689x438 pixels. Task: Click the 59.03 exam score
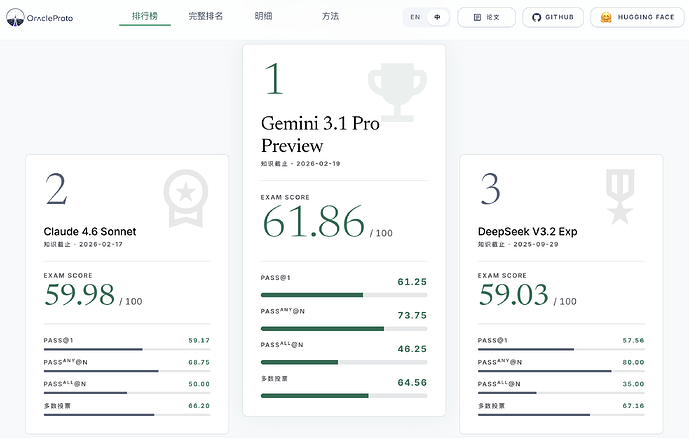pos(514,294)
